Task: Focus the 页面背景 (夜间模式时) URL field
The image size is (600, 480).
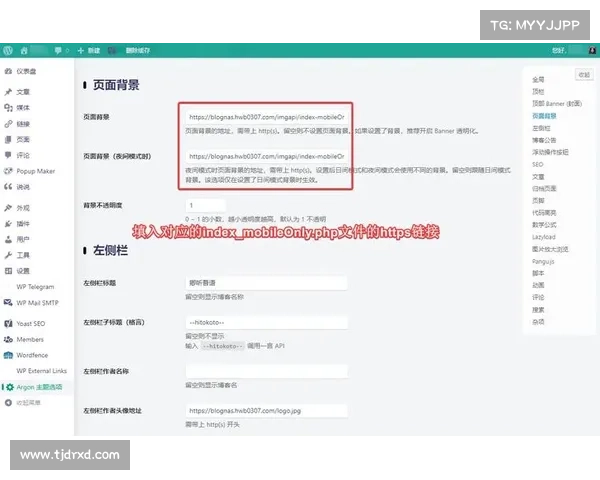Action: [267, 156]
